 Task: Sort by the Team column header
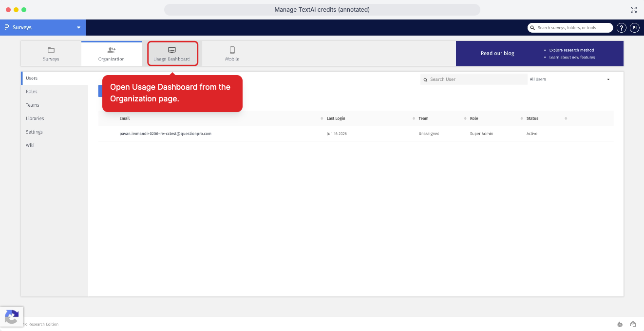[423, 118]
